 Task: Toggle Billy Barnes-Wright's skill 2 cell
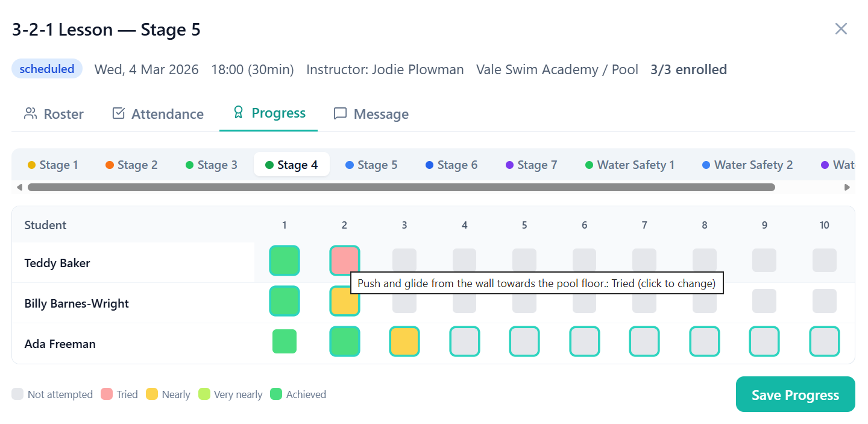click(344, 301)
